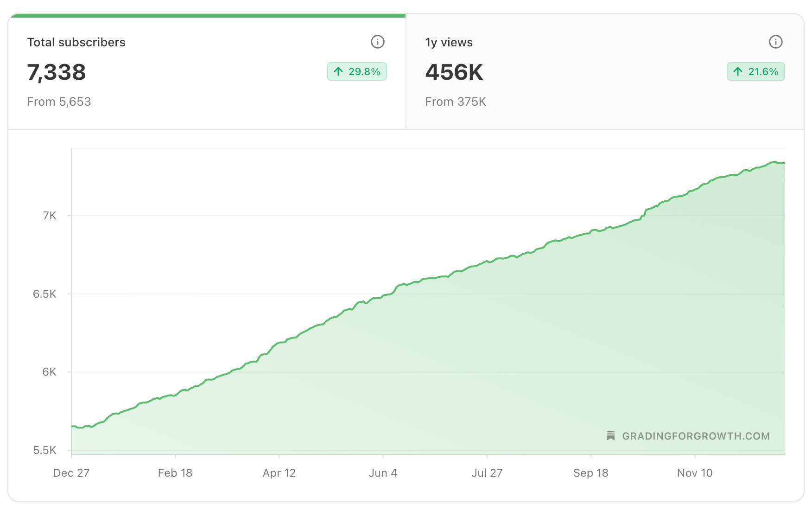812x511 pixels.
Task: Click the 'From 5,653' text
Action: coord(59,102)
